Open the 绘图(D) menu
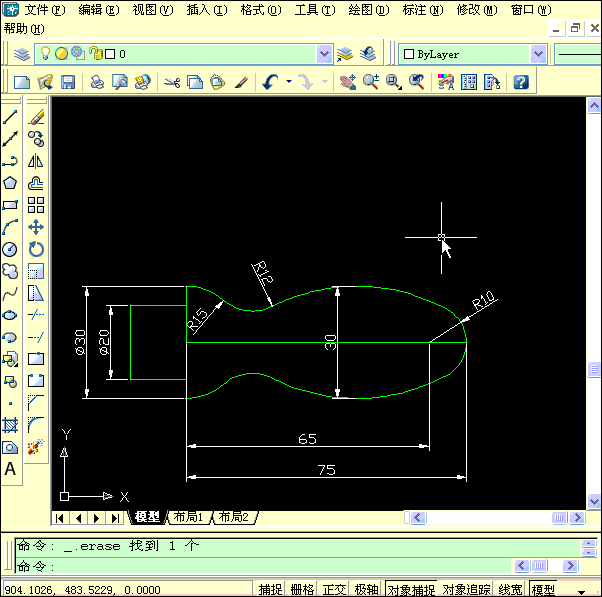The width and height of the screenshot is (602, 597). point(369,10)
